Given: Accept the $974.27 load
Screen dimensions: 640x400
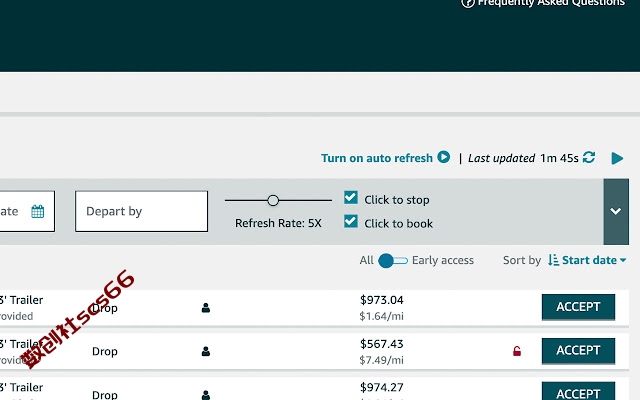Looking at the screenshot, I should (x=578, y=391).
